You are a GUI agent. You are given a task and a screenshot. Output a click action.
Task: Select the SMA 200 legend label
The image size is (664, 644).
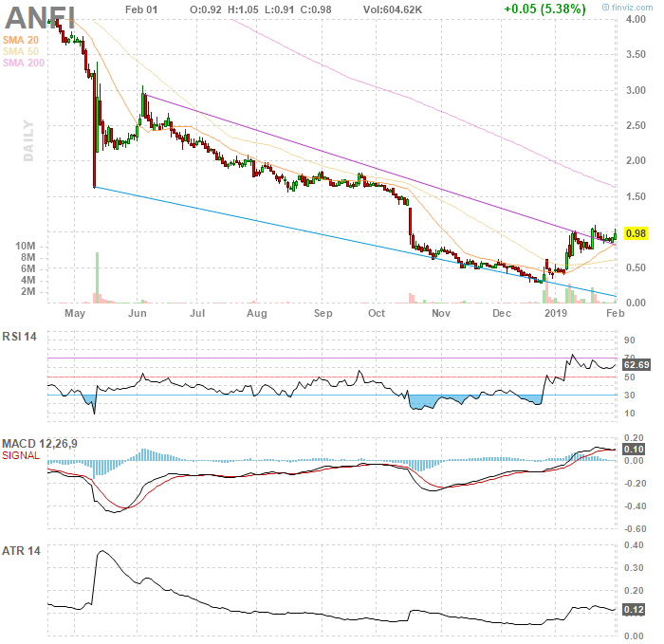25,63
